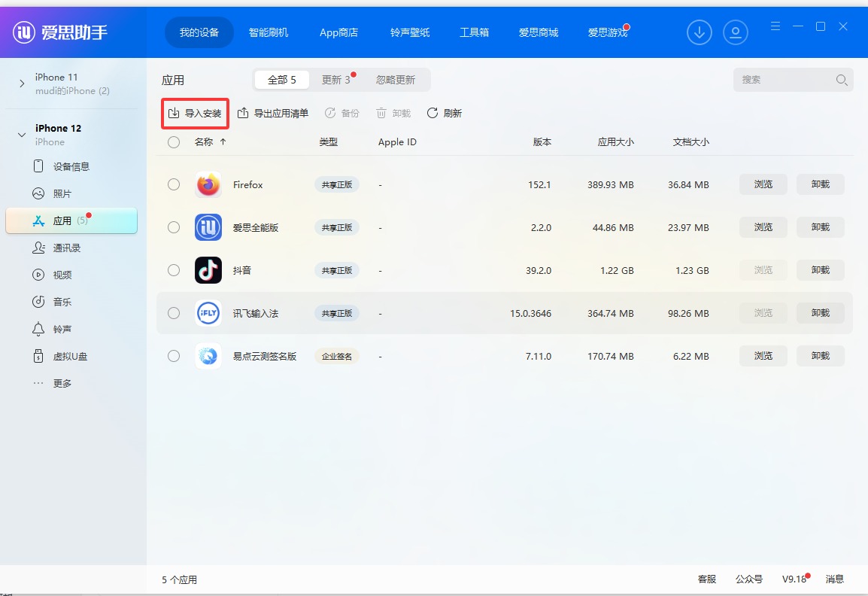Viewport: 868px width, 596px height.
Task: Expand the iPhone 11 device chevron
Action: tap(22, 84)
